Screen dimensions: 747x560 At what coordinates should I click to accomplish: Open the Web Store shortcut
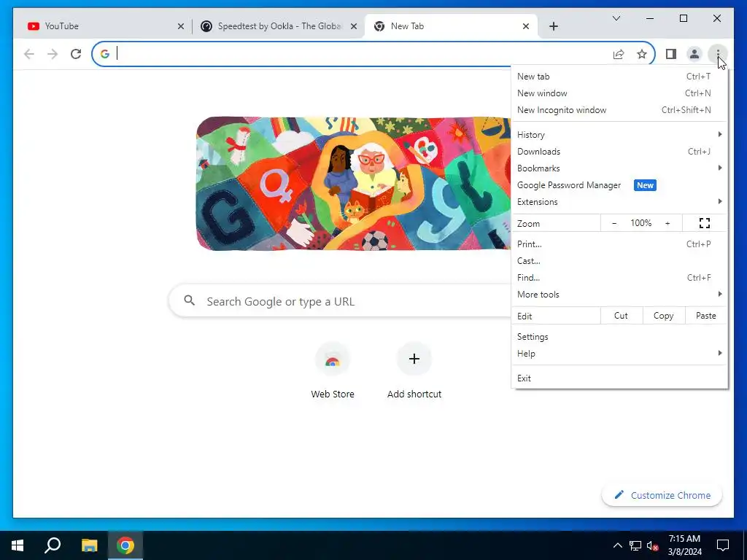pyautogui.click(x=333, y=371)
